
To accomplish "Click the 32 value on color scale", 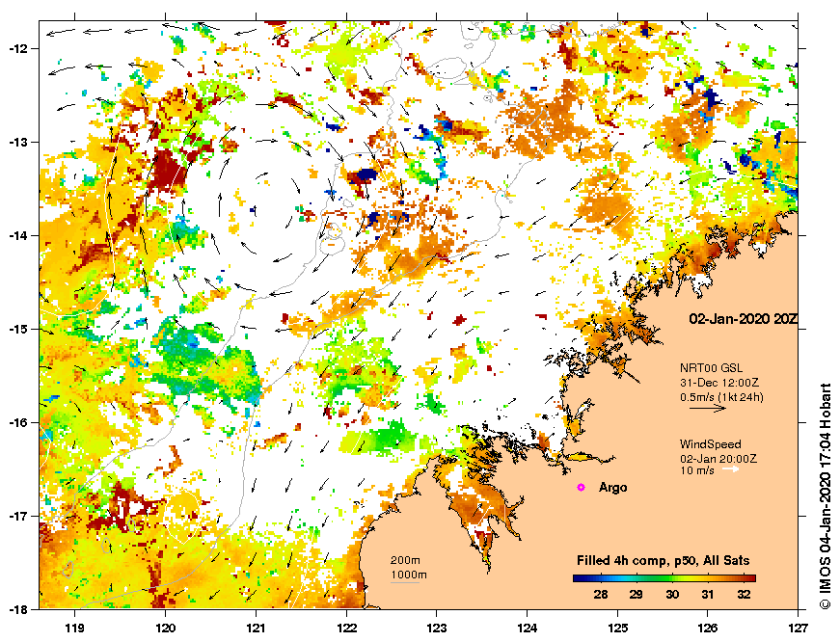I will click(x=744, y=595).
